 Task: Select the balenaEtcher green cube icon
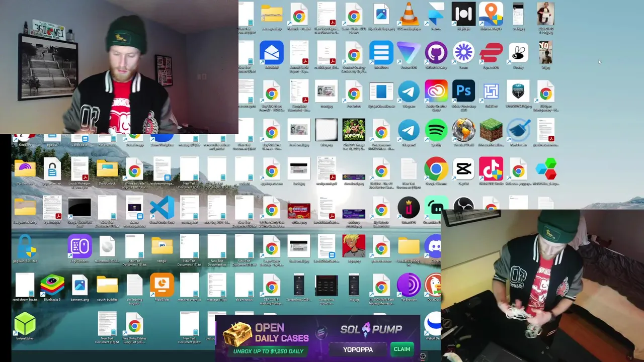coord(25,324)
